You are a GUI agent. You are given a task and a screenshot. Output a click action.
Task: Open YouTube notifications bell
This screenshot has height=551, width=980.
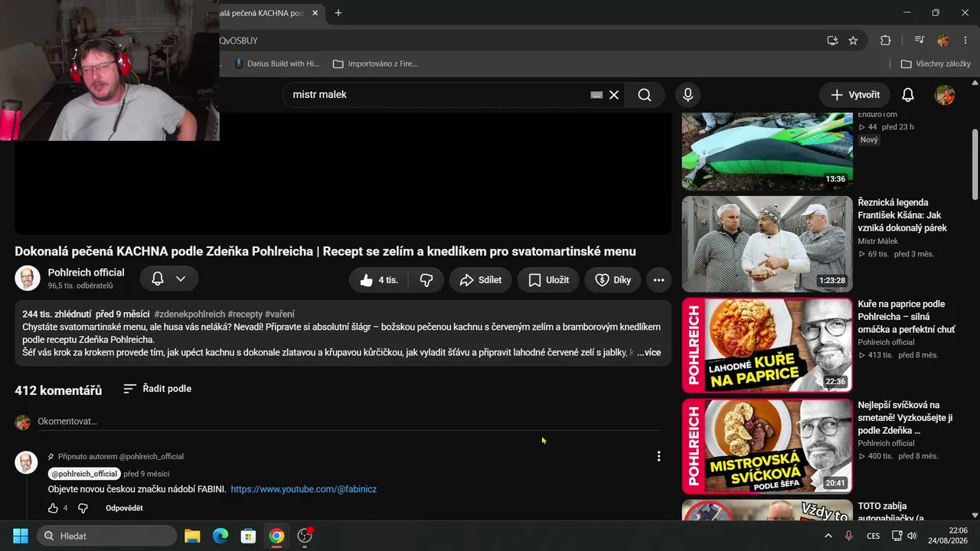(x=907, y=95)
